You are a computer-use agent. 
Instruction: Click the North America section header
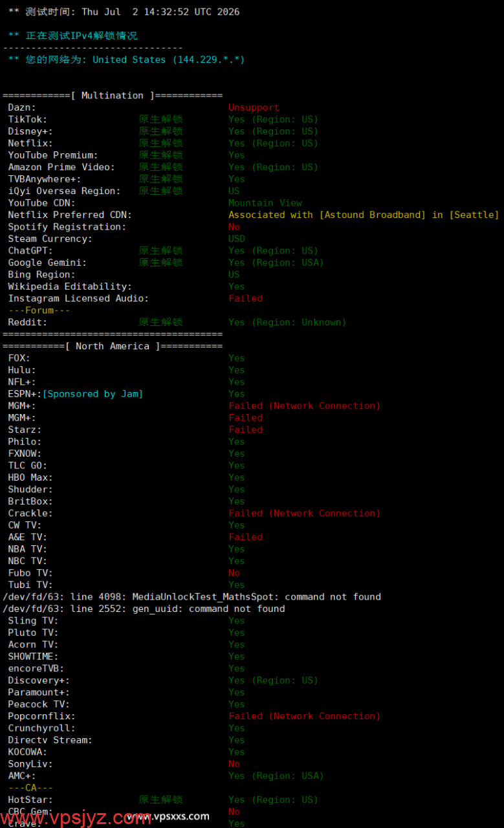[113, 346]
